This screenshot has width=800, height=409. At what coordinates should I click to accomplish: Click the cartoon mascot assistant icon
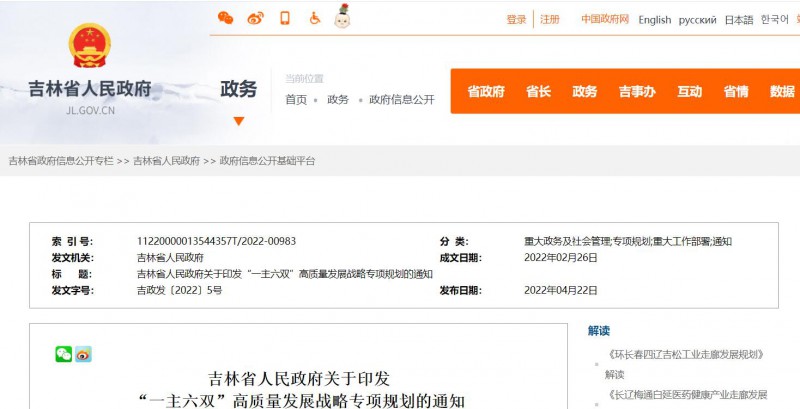click(x=342, y=17)
